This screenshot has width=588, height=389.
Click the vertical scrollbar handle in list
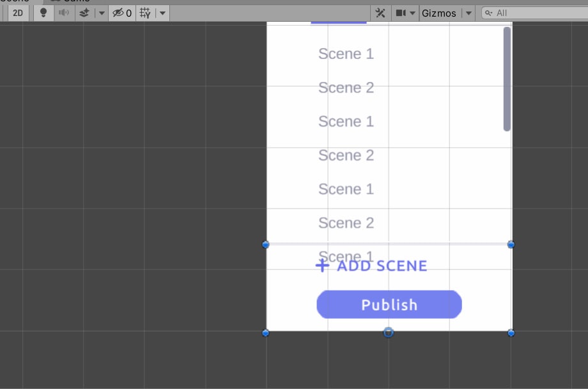pos(507,79)
